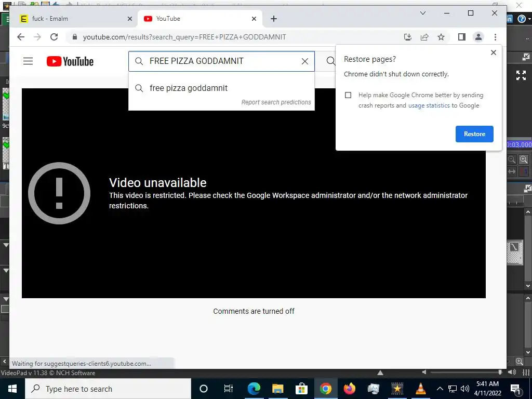Click VideoPad speaker volume icon
The width and height of the screenshot is (532, 399).
[x=512, y=372]
